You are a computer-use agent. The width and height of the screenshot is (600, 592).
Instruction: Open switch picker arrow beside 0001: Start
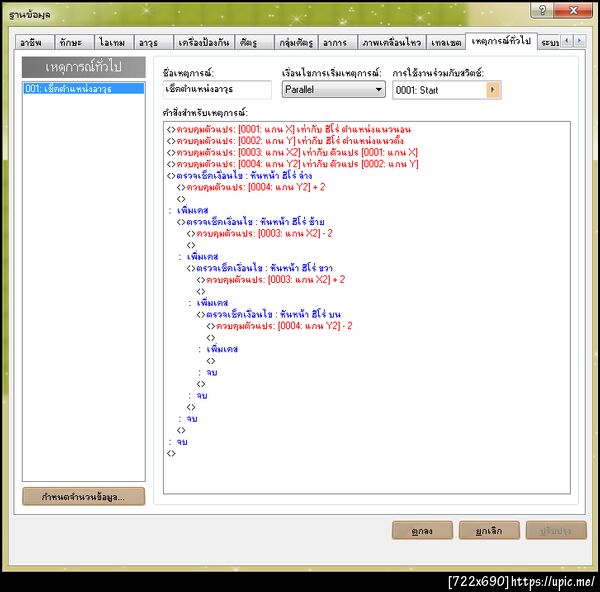point(493,90)
